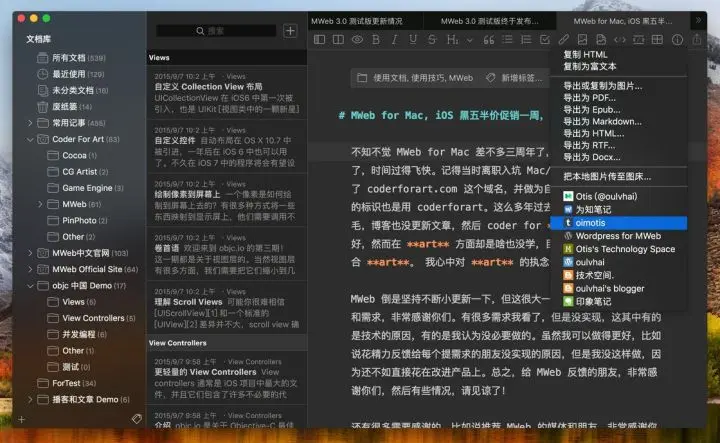The height and width of the screenshot is (443, 720).
Task: Insert an unordered bullet list
Action: (507, 40)
